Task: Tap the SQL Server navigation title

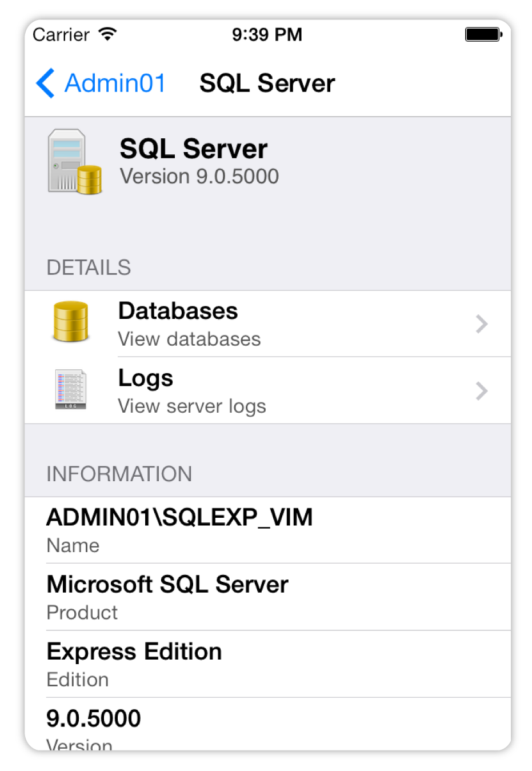Action: coord(267,83)
